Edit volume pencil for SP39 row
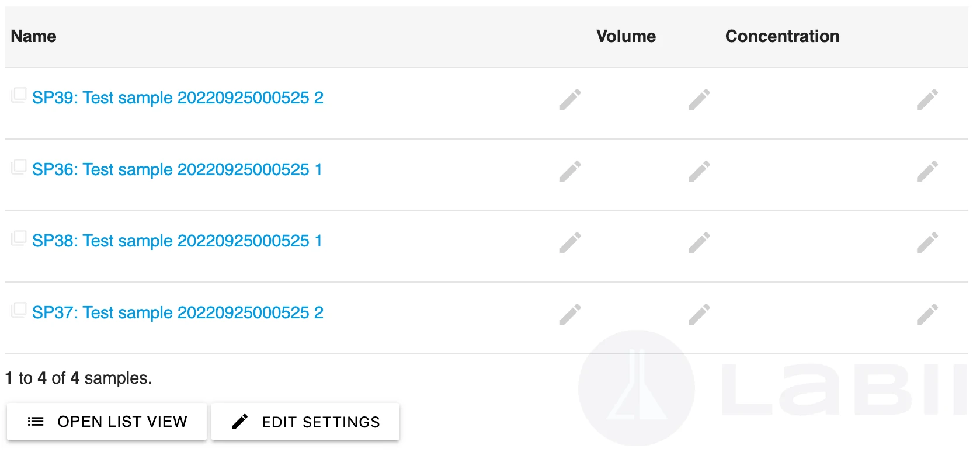 (x=699, y=99)
